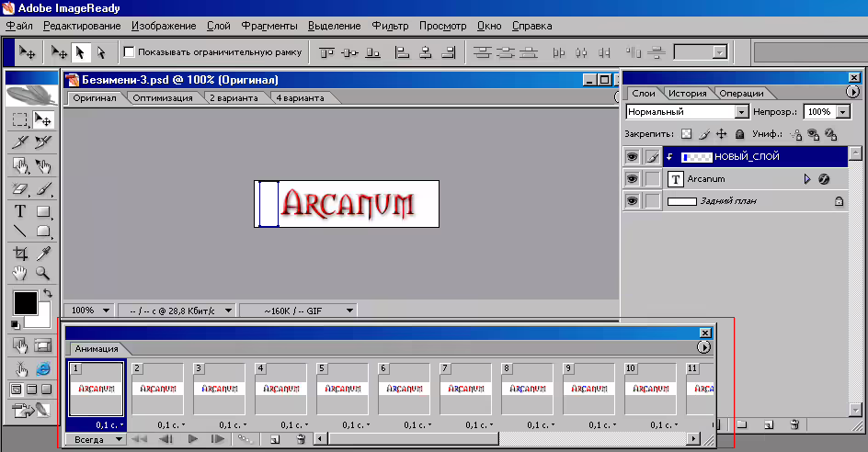Enable Показывать ограничительную рамку checkbox

click(129, 52)
